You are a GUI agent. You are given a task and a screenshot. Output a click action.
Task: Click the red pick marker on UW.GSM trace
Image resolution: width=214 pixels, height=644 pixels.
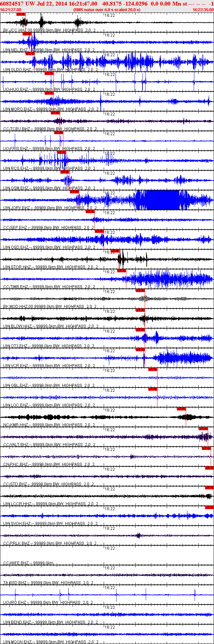[65, 172]
